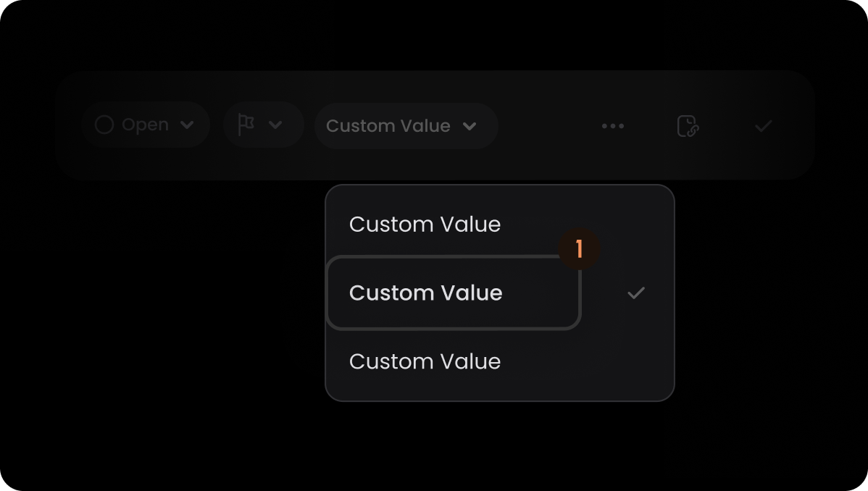This screenshot has height=491, width=868.
Task: Click the Open status pill button
Action: point(146,125)
